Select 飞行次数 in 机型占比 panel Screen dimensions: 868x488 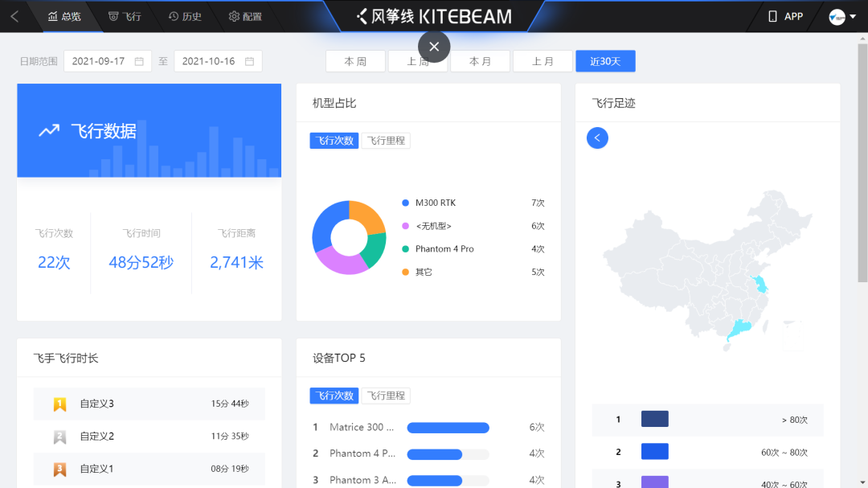334,141
